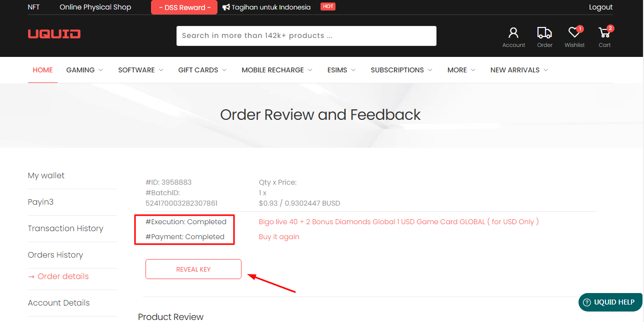Click the Payment: Completed status text

185,237
